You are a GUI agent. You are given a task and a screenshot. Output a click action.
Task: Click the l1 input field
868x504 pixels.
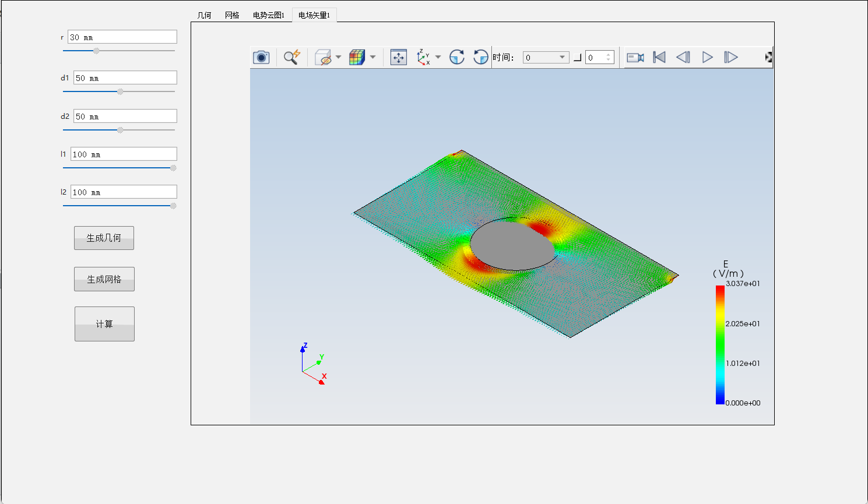pos(124,154)
